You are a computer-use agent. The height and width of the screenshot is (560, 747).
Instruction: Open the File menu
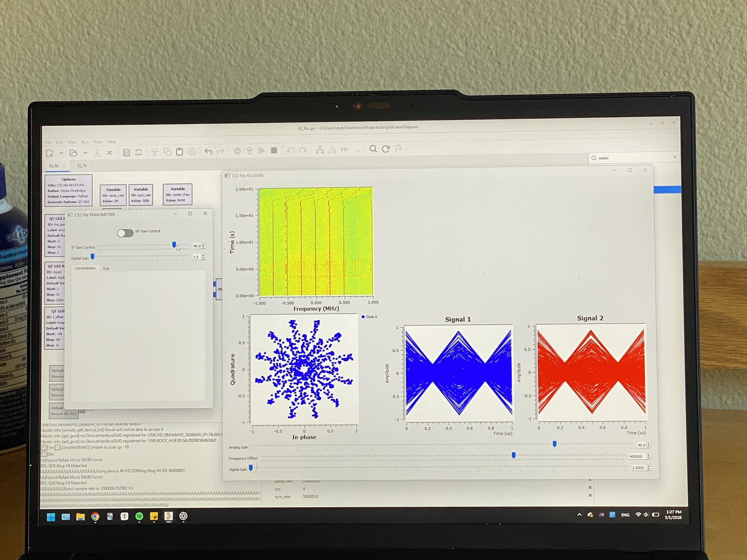point(48,142)
